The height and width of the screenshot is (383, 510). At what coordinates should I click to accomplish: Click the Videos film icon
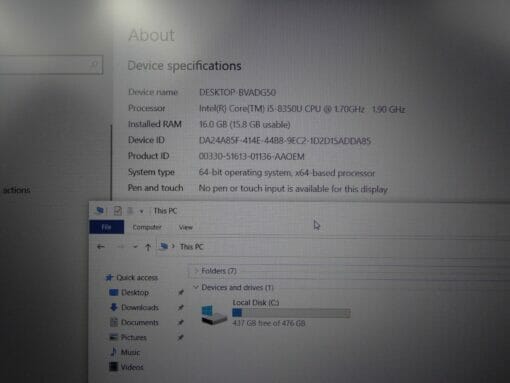[x=114, y=367]
